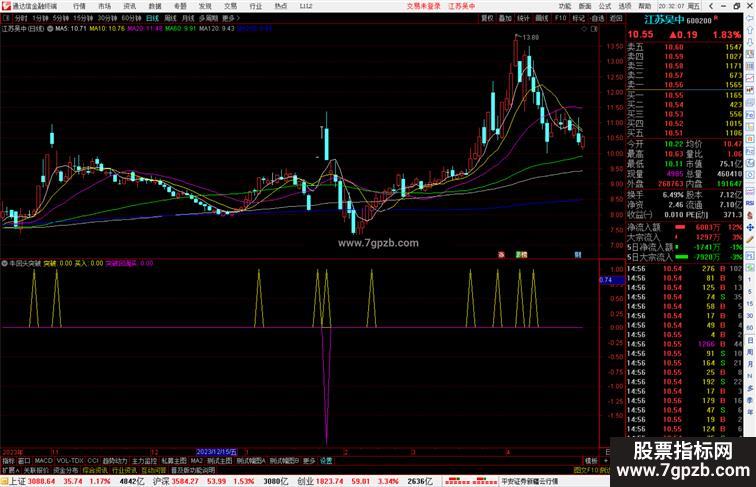Screen dimensions: 756x487
Task: Open F10 company info
Action: 560,18
